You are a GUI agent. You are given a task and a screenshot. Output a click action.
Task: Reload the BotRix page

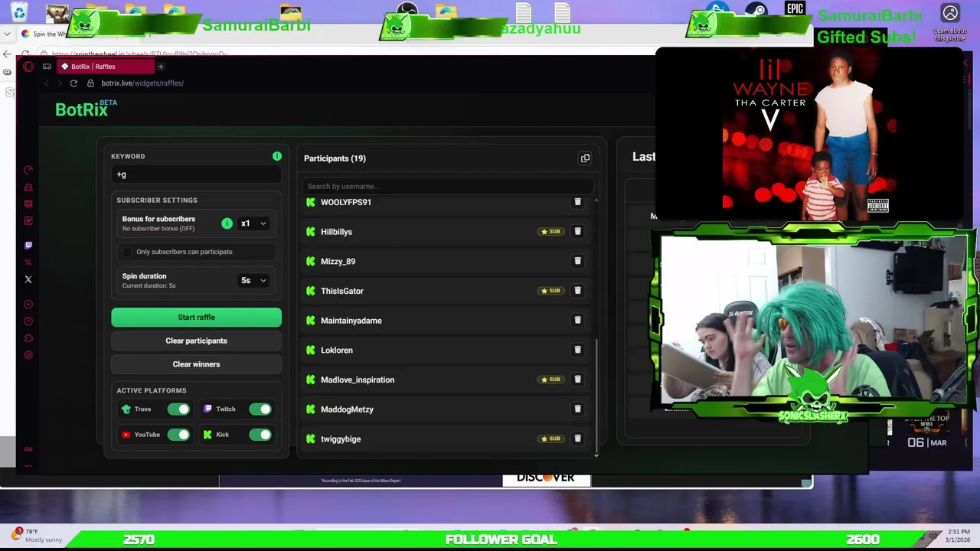[73, 83]
